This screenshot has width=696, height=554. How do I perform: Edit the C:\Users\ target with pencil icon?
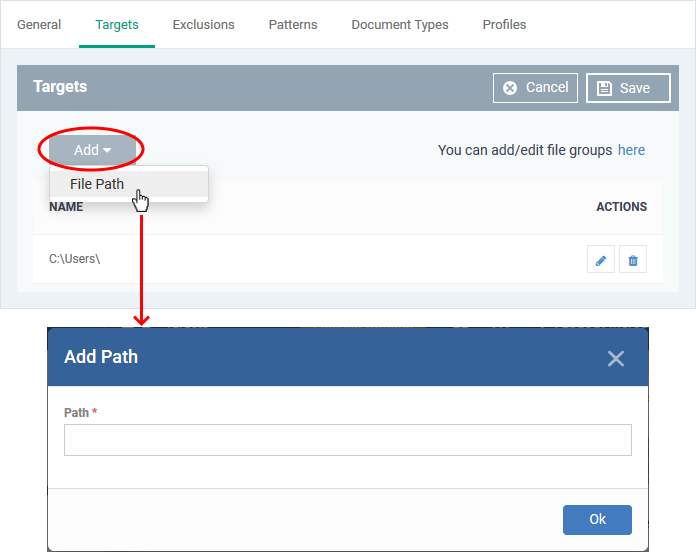[601, 259]
